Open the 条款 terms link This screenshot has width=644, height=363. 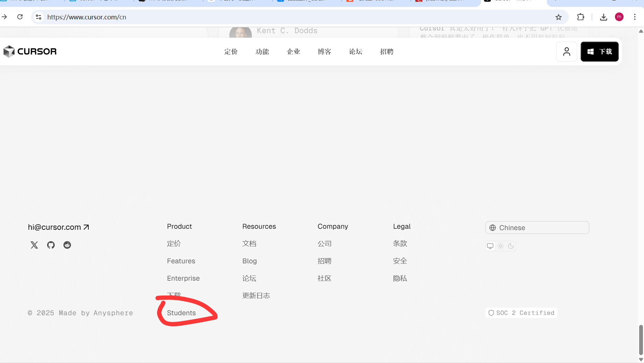pyautogui.click(x=400, y=244)
